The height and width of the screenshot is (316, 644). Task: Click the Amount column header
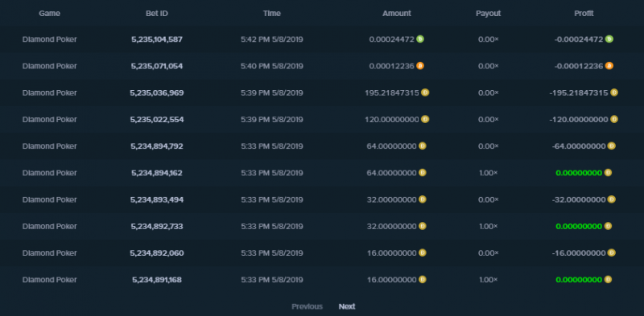tap(397, 13)
